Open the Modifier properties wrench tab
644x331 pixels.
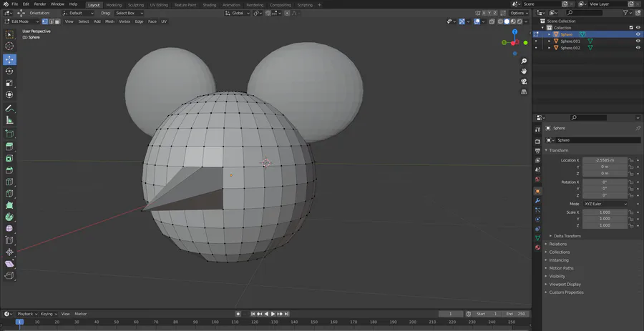click(x=537, y=201)
